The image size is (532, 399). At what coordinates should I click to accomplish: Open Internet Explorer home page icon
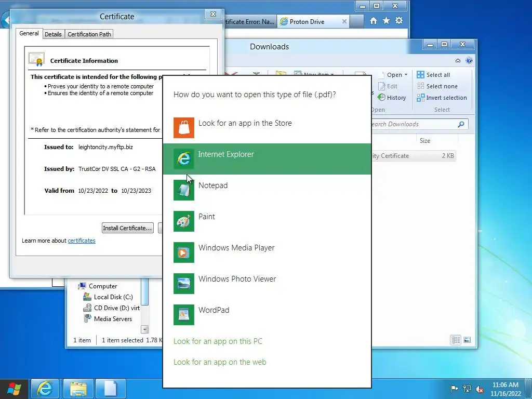[x=373, y=21]
